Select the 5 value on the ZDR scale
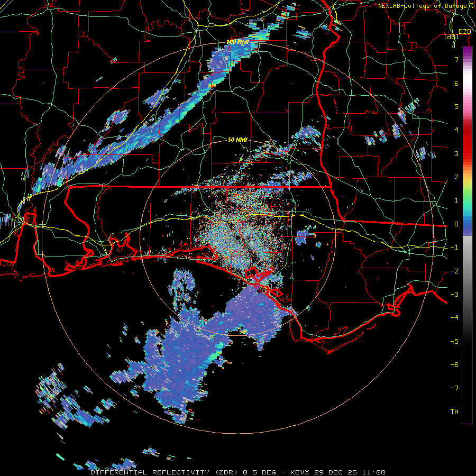Screen dimensions: 476x476 [x=456, y=106]
